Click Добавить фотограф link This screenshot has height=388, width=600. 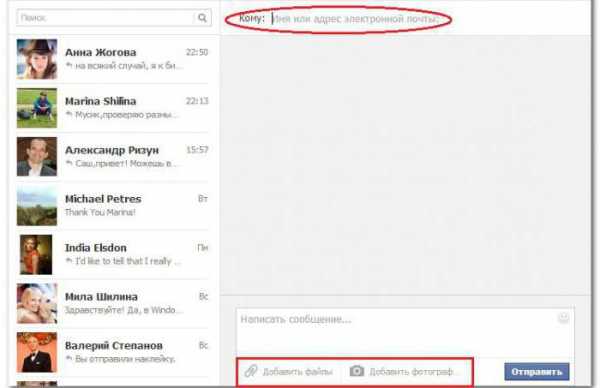click(x=411, y=372)
